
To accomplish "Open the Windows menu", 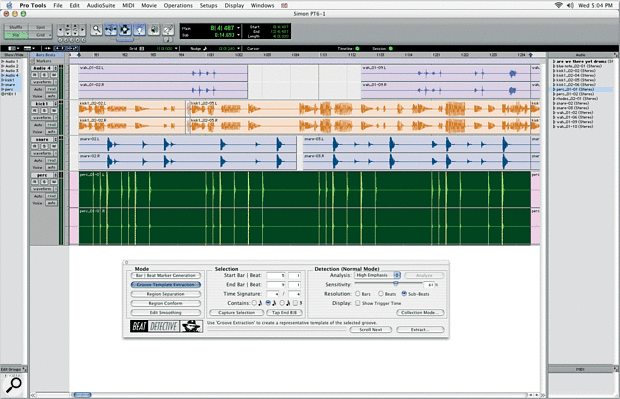I will pyautogui.click(x=263, y=5).
